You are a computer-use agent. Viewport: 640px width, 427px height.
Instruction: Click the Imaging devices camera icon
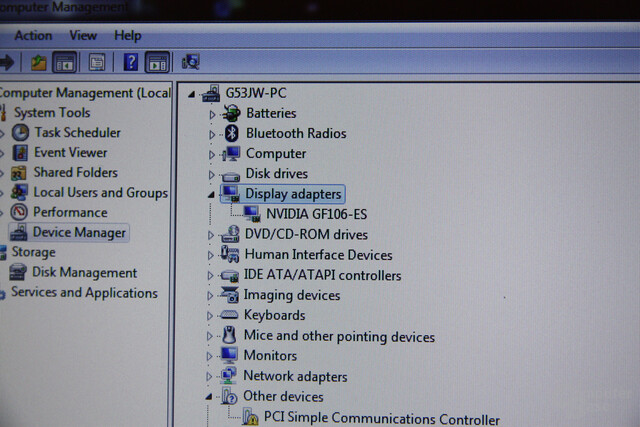pyautogui.click(x=230, y=294)
